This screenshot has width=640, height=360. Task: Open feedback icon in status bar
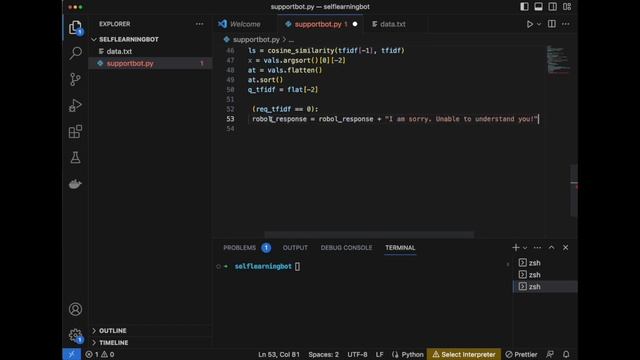pos(550,354)
